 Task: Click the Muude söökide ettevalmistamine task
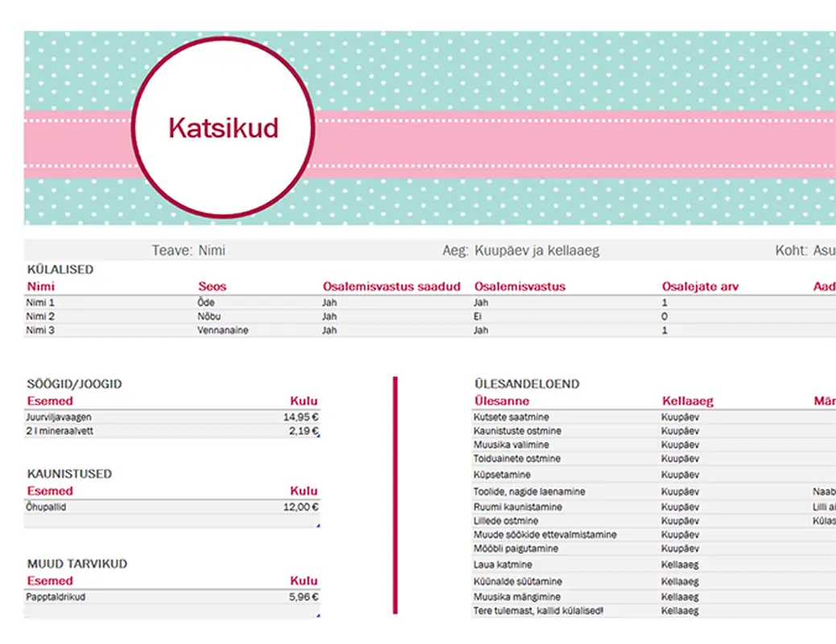coord(545,535)
